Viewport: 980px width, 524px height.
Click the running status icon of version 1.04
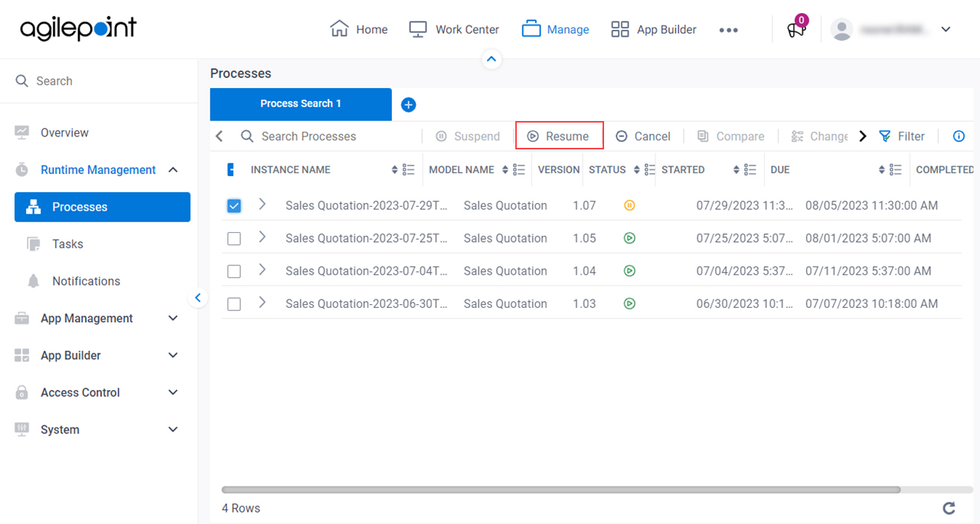(629, 270)
